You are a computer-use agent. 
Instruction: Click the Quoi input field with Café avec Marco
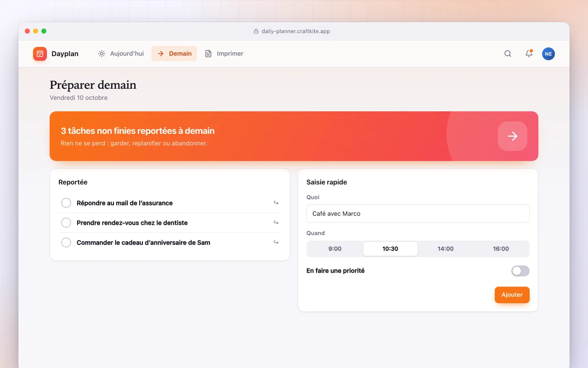pyautogui.click(x=418, y=213)
